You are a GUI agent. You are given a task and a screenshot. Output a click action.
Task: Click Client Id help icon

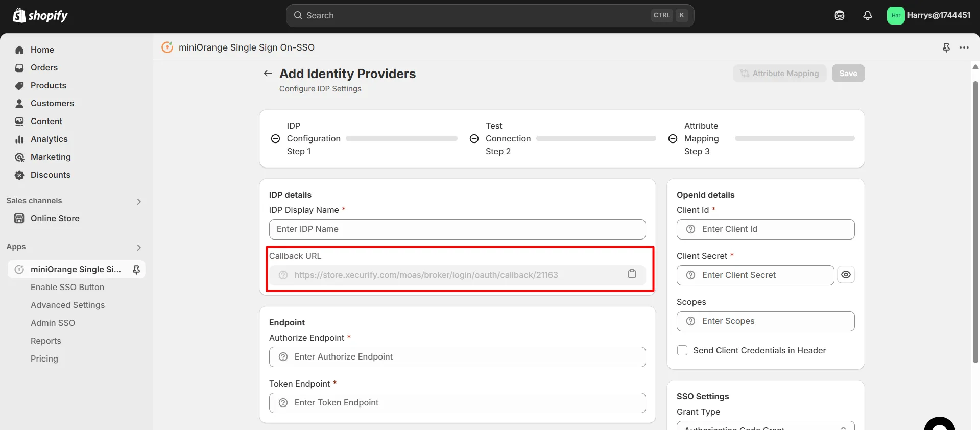coord(691,229)
